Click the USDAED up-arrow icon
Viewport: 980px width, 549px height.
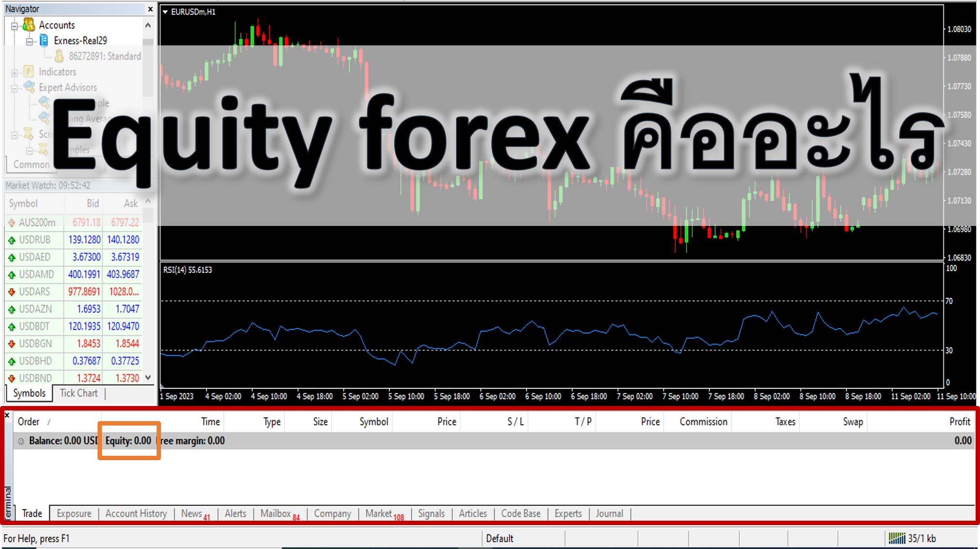pos(12,257)
